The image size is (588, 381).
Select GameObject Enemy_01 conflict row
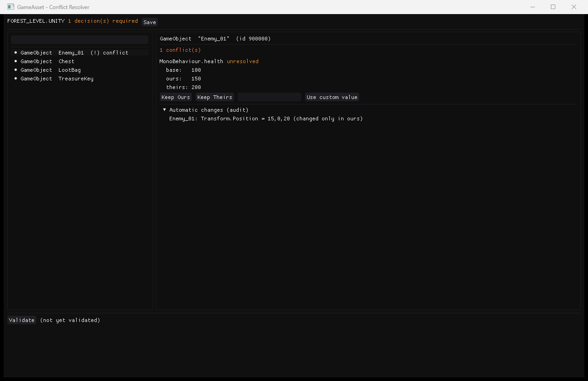pyautogui.click(x=80, y=53)
